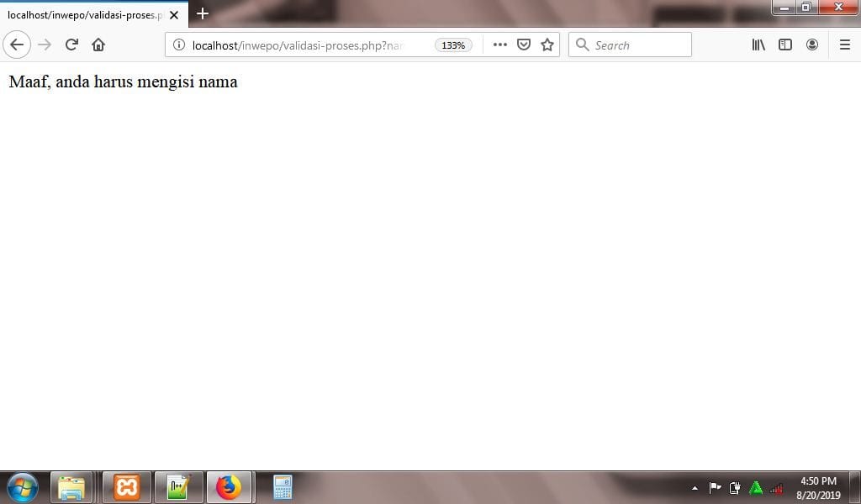Open Windows Explorer from taskbar
The width and height of the screenshot is (861, 504).
pos(71,487)
